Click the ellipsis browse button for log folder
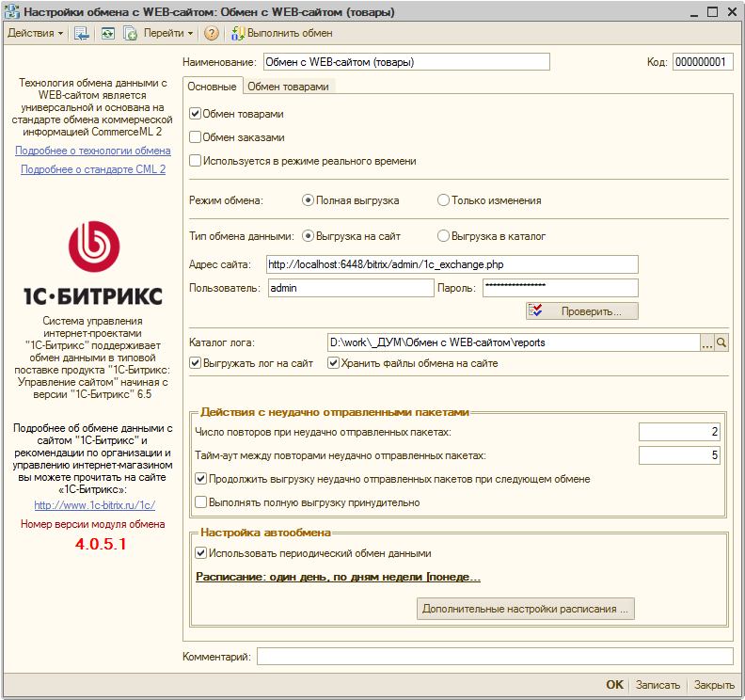 (707, 342)
